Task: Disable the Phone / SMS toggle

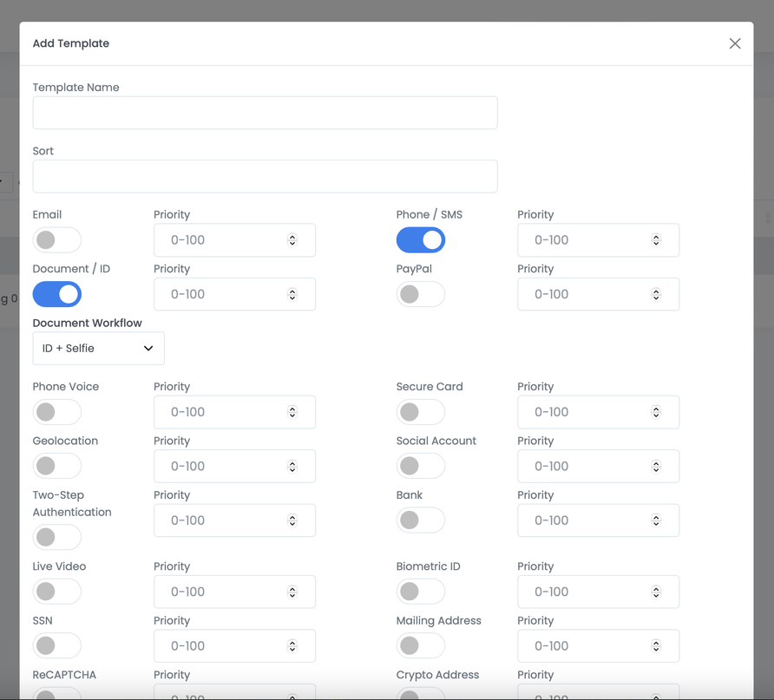Action: 421,240
